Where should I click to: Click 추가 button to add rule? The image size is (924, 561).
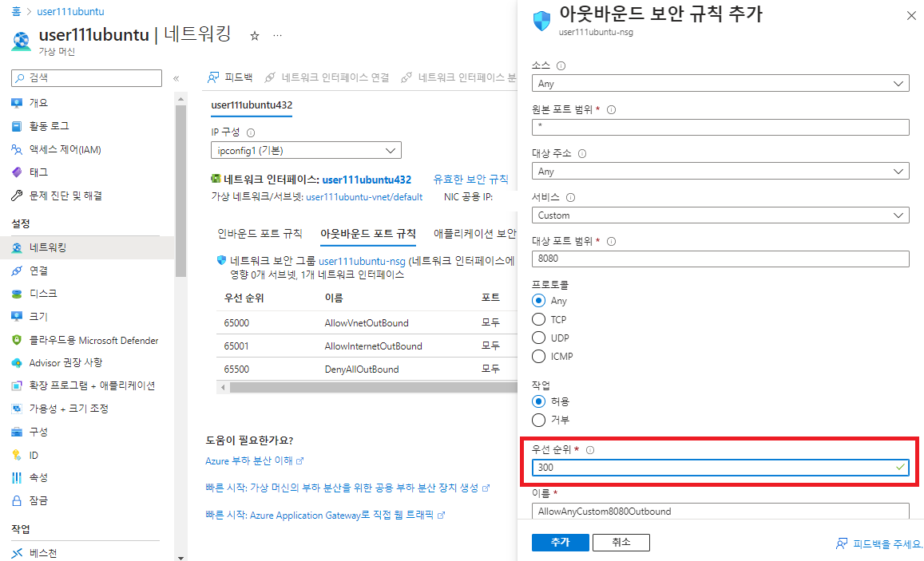(561, 543)
